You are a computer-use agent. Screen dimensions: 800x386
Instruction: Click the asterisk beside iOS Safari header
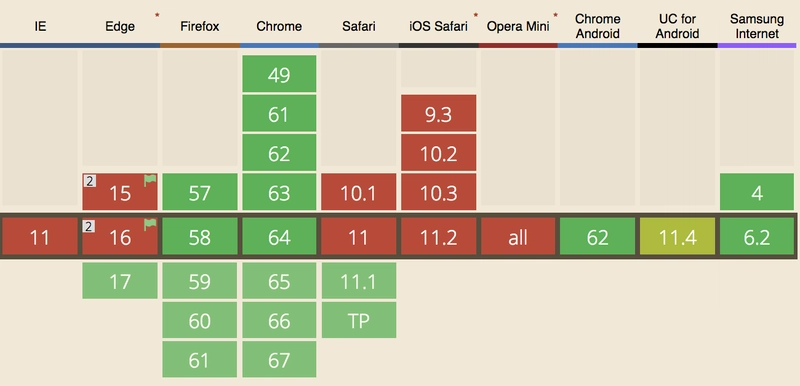pyautogui.click(x=476, y=16)
